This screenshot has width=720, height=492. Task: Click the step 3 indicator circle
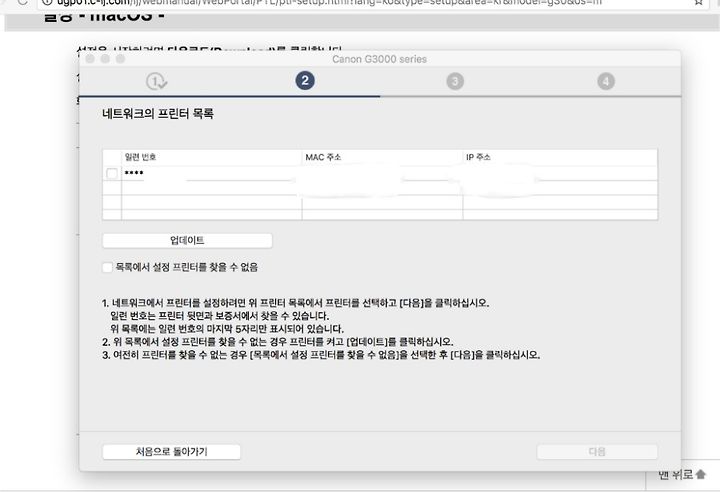[x=455, y=81]
